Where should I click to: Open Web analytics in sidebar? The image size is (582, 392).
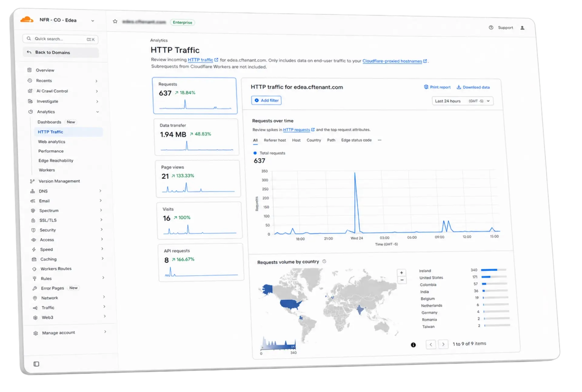(52, 142)
